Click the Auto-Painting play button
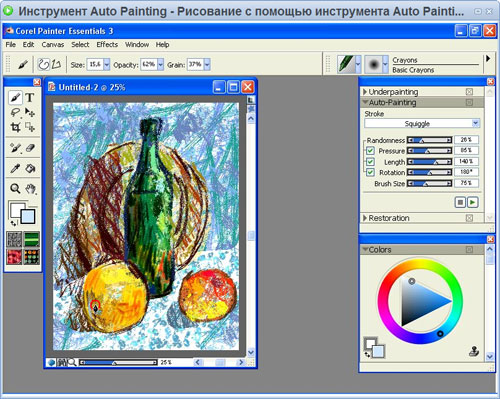This screenshot has height=399, width=500. tap(473, 202)
